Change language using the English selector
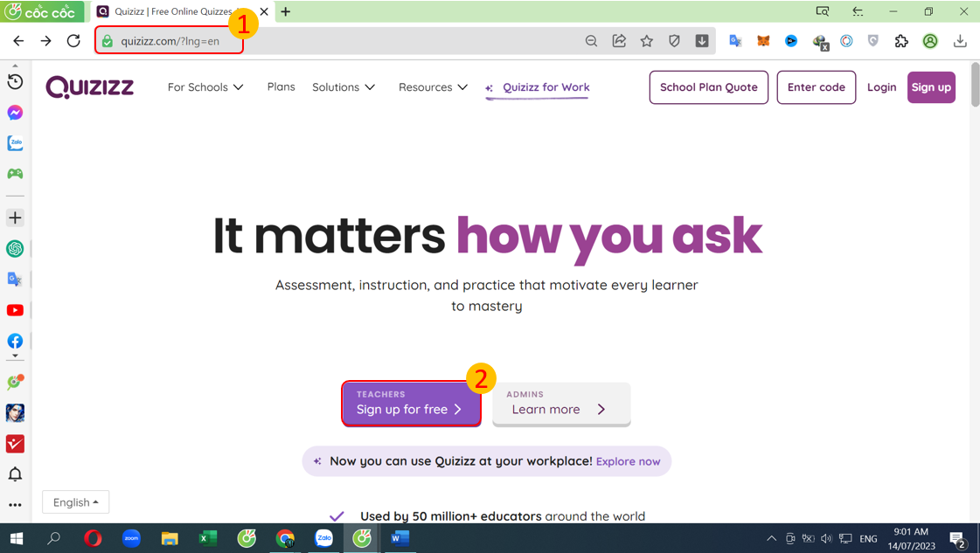 (x=76, y=502)
